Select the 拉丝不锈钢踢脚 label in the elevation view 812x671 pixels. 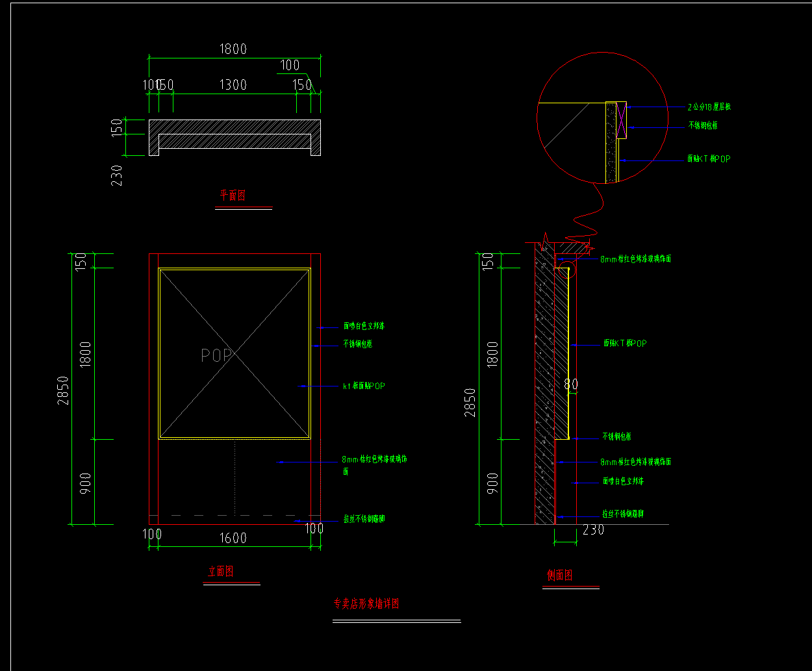[x=364, y=519]
